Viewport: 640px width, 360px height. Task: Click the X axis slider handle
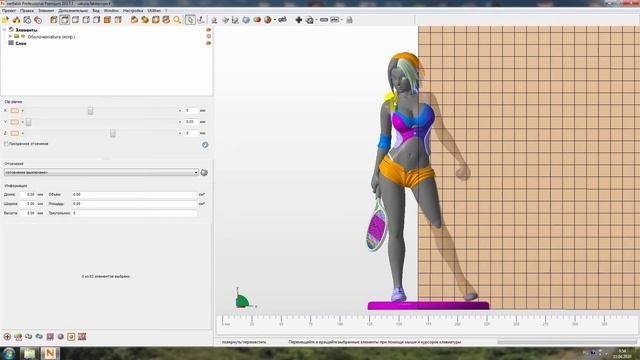coord(91,111)
